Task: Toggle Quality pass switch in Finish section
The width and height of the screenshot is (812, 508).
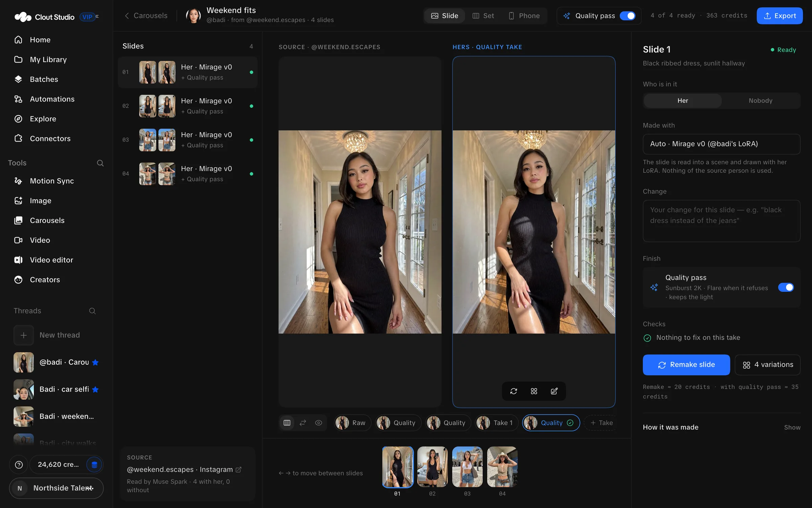Action: [786, 287]
